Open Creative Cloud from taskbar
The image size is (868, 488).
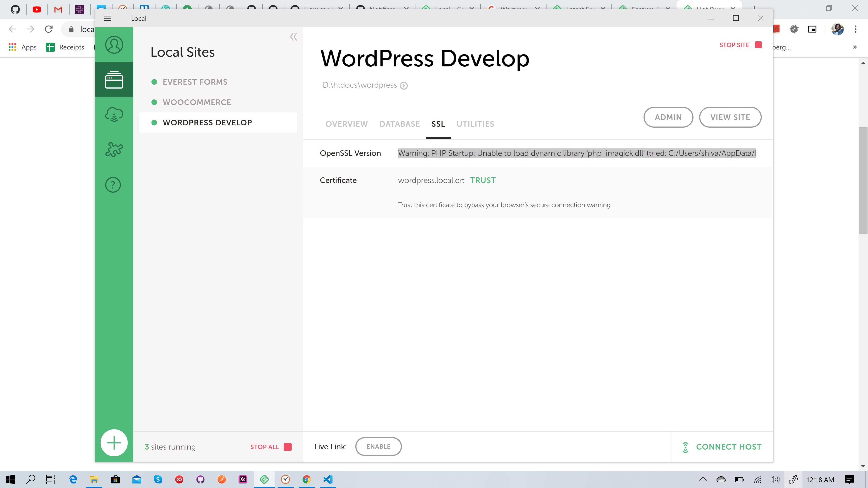(179, 479)
